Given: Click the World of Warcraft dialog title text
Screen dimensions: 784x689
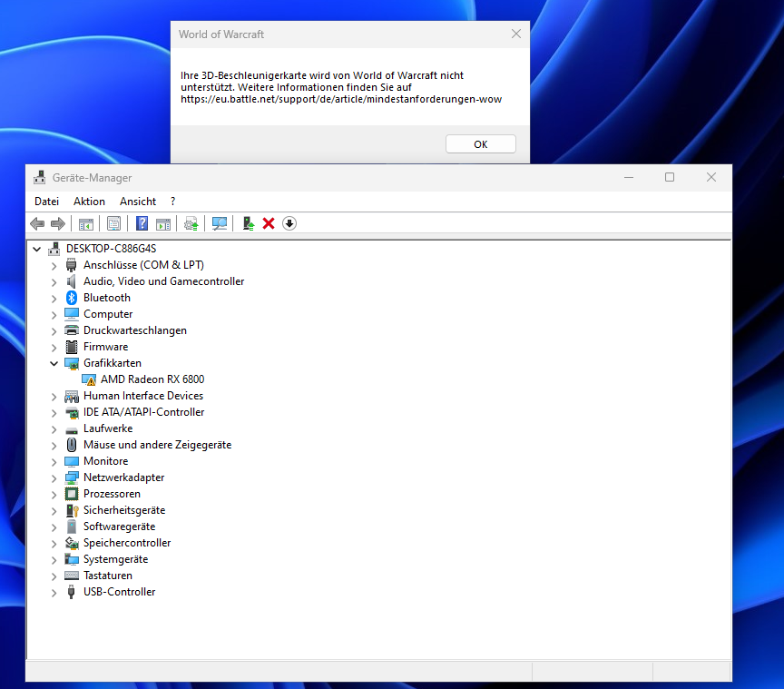Looking at the screenshot, I should click(221, 34).
